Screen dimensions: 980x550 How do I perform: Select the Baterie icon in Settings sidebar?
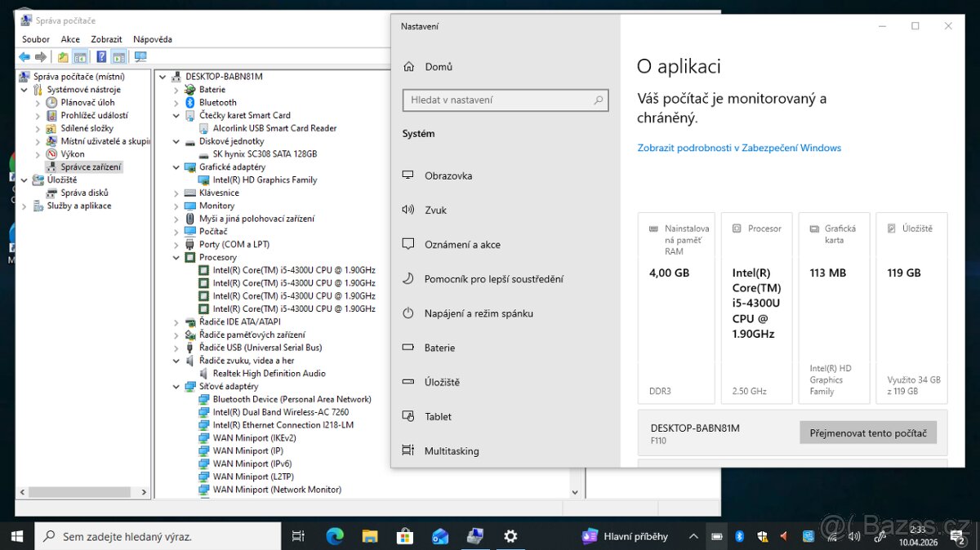[x=408, y=347]
